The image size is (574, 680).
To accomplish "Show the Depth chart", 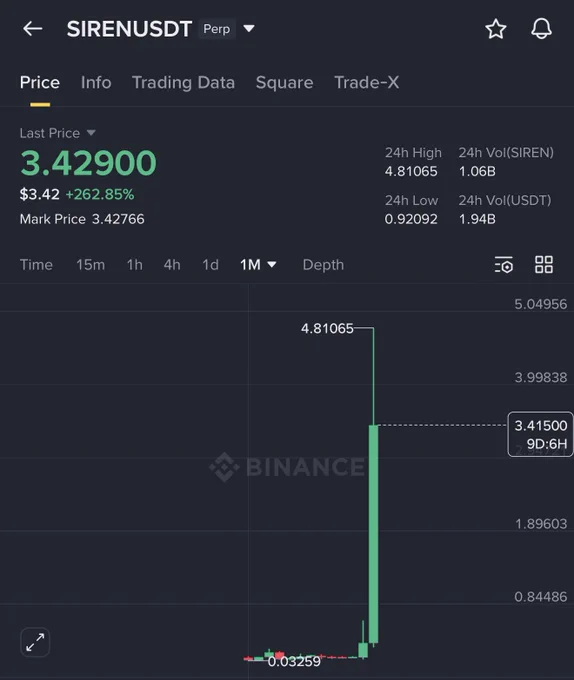I will click(323, 265).
